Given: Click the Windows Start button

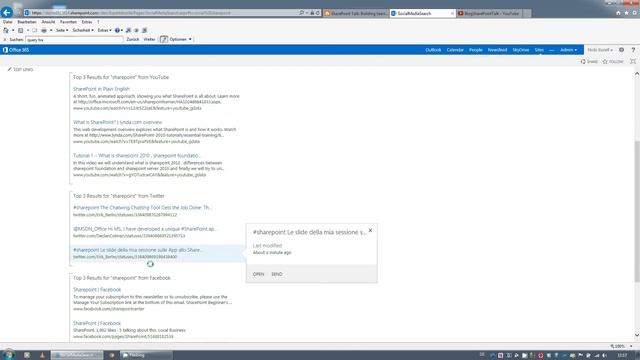Looking at the screenshot, I should (8, 355).
